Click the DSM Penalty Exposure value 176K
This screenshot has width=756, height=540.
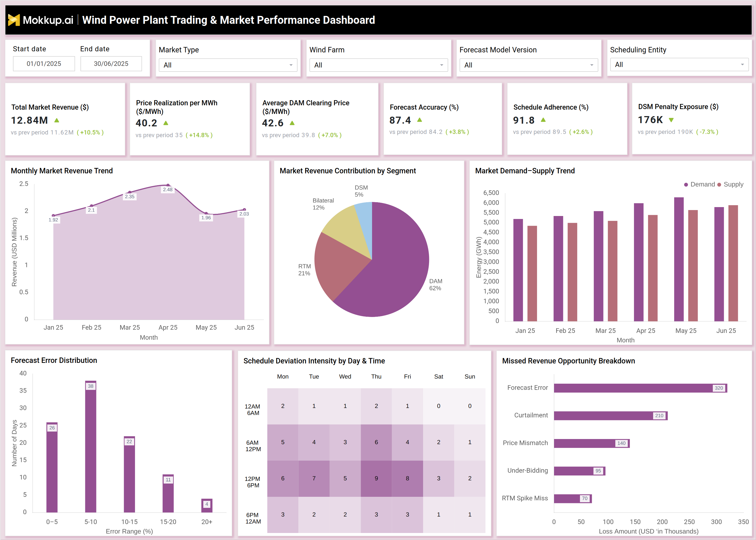(x=650, y=120)
